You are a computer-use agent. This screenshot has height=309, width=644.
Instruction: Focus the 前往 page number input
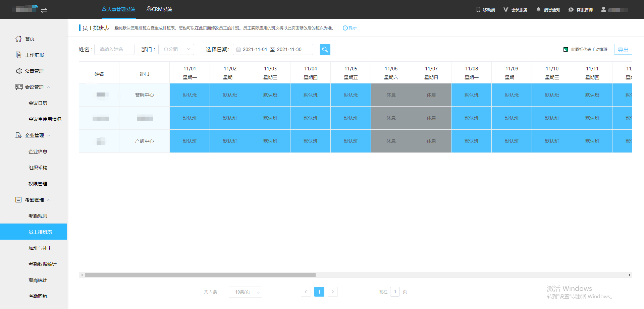coord(395,292)
